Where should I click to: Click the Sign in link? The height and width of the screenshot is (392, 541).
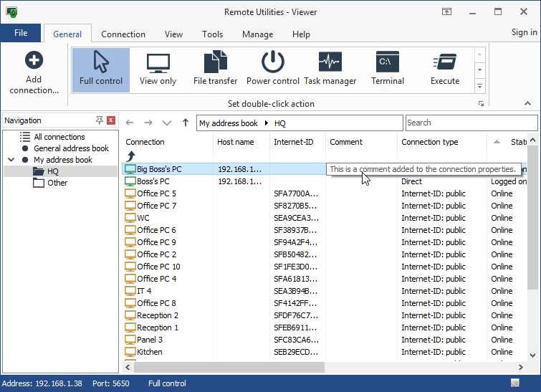[524, 32]
